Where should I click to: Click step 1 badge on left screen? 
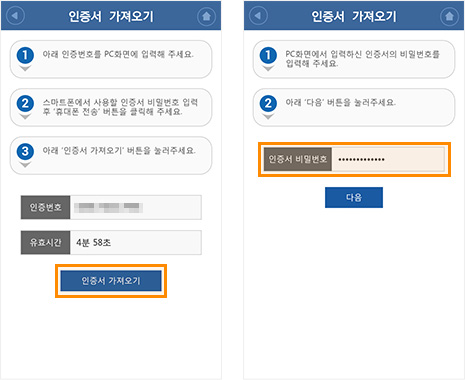coord(25,55)
